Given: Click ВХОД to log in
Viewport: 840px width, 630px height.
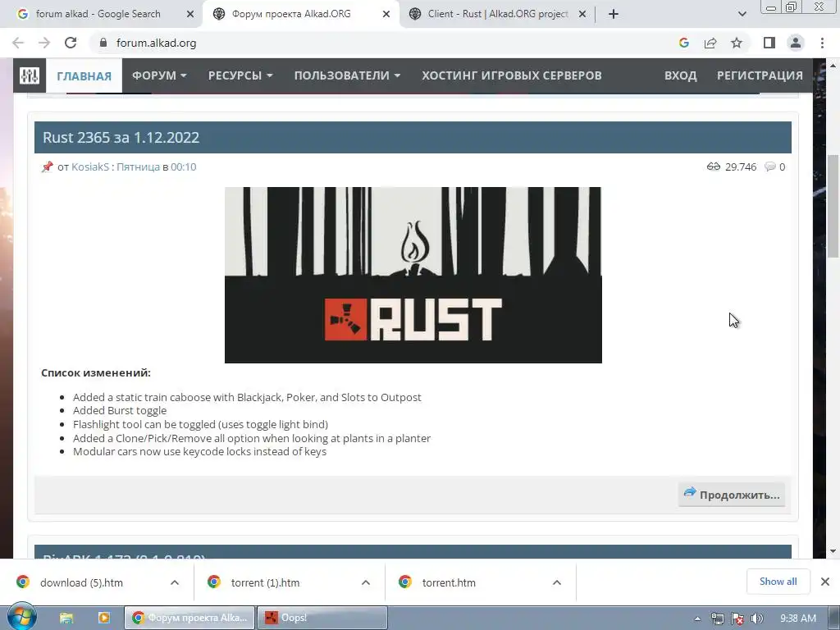Looking at the screenshot, I should (x=680, y=75).
